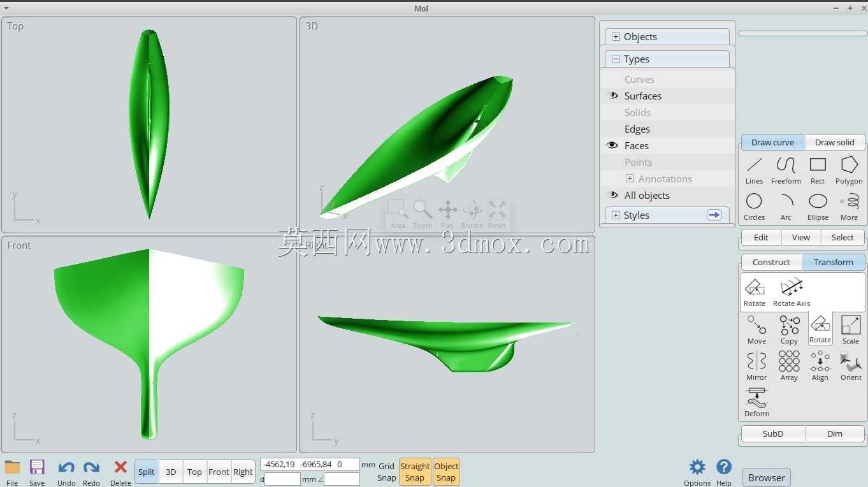
Task: Open Help question mark
Action: point(724,472)
